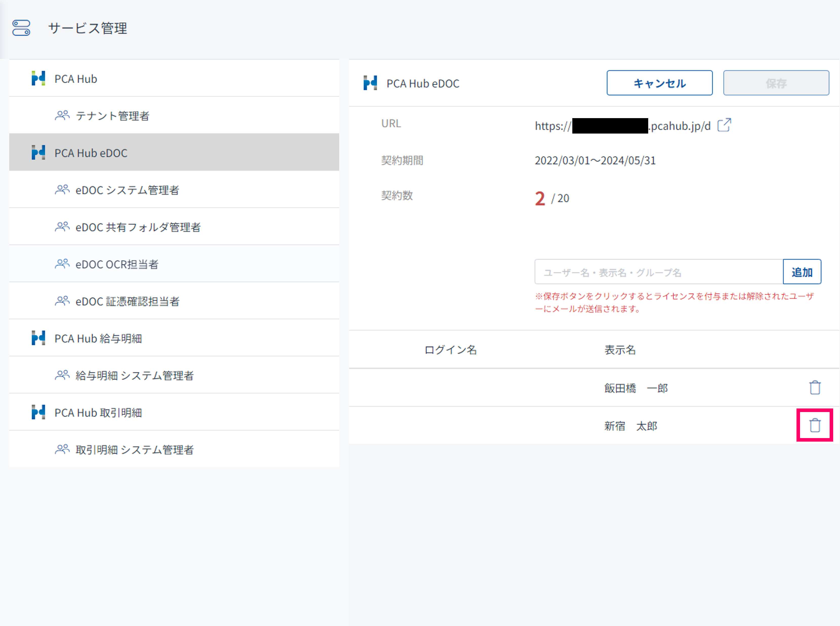This screenshot has width=840, height=626.
Task: Click the people icon beside eDOC OCR担当者
Action: 62,264
